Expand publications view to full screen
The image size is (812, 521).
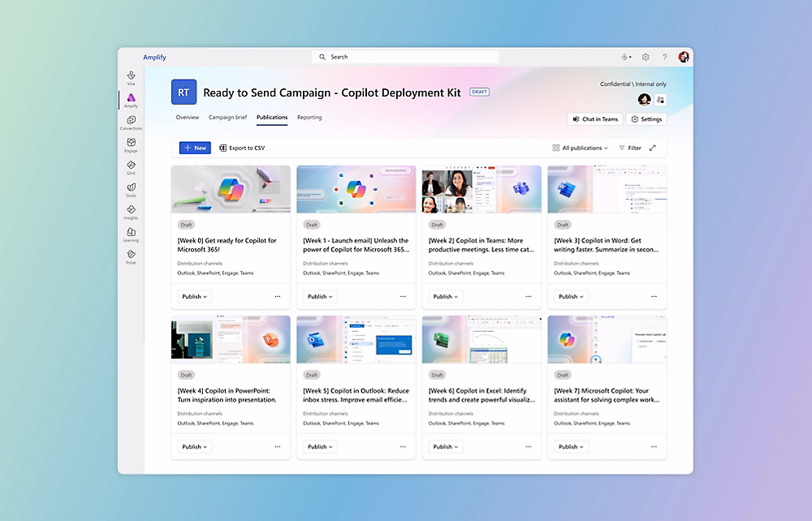point(653,148)
